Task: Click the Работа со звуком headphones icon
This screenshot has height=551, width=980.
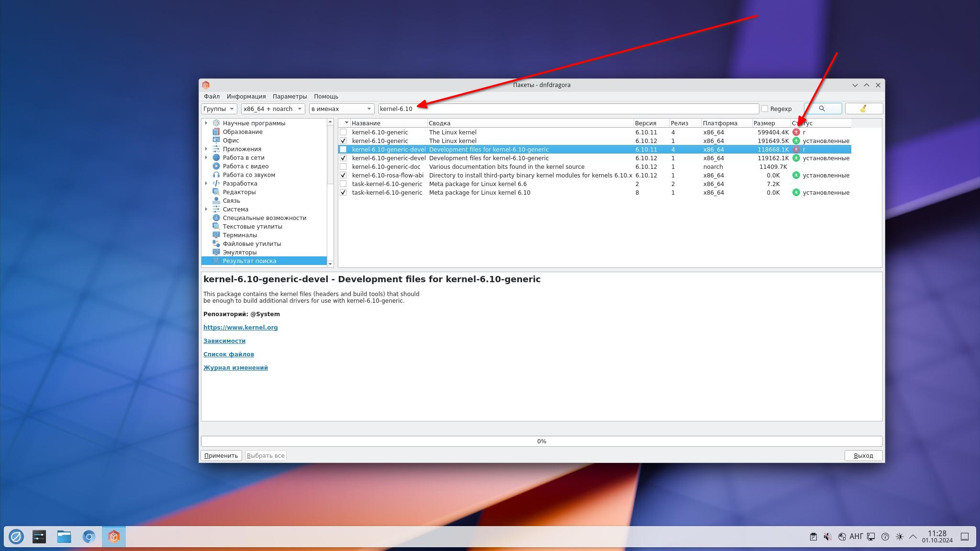Action: [216, 175]
